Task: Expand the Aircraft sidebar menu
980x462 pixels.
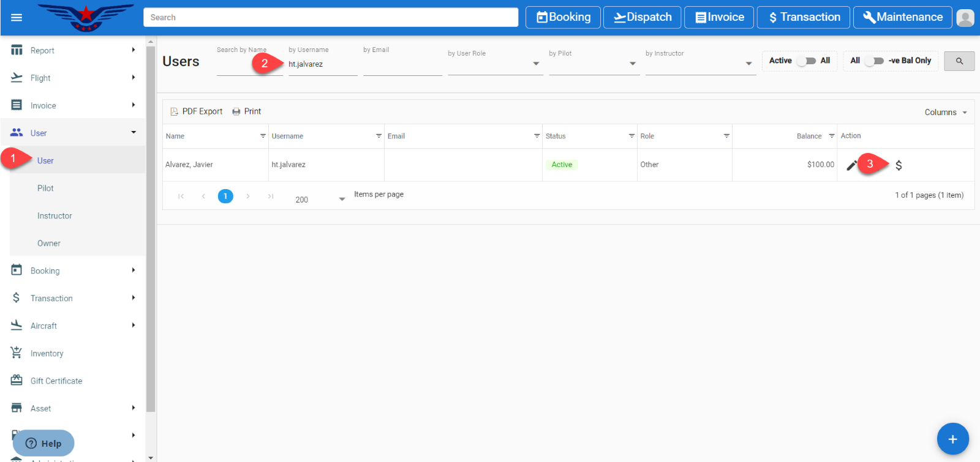Action: (73, 326)
